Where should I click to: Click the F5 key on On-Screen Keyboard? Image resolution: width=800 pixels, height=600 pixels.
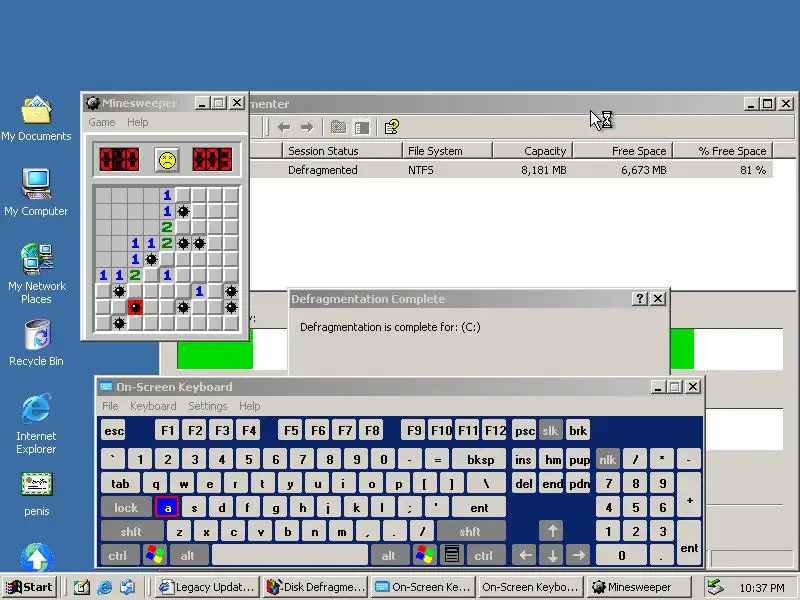(x=291, y=431)
